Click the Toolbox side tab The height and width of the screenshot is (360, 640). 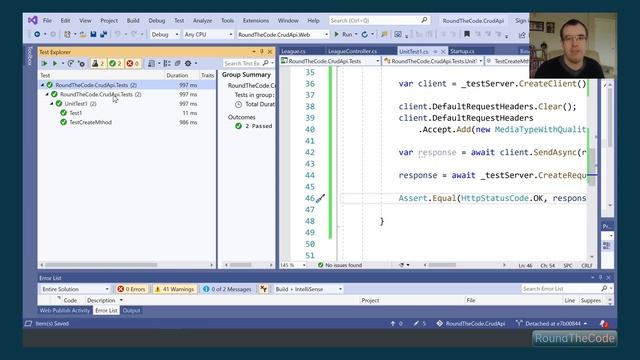(29, 56)
